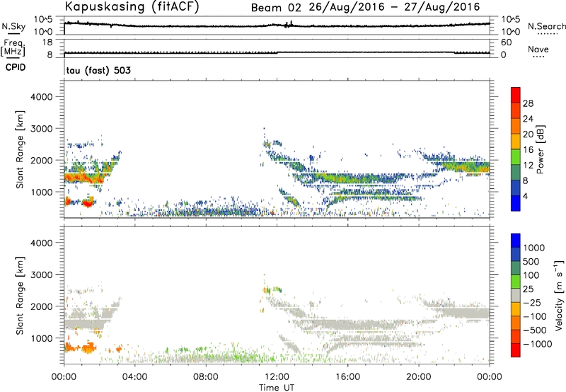Click the 4 tick on Power color bar
The width and height of the screenshot is (566, 392).
click(x=525, y=196)
